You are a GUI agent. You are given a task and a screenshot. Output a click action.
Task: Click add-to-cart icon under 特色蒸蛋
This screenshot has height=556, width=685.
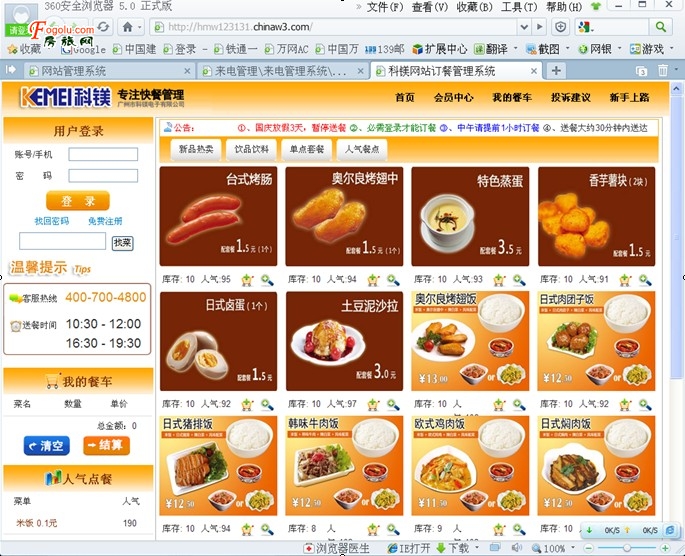point(498,279)
